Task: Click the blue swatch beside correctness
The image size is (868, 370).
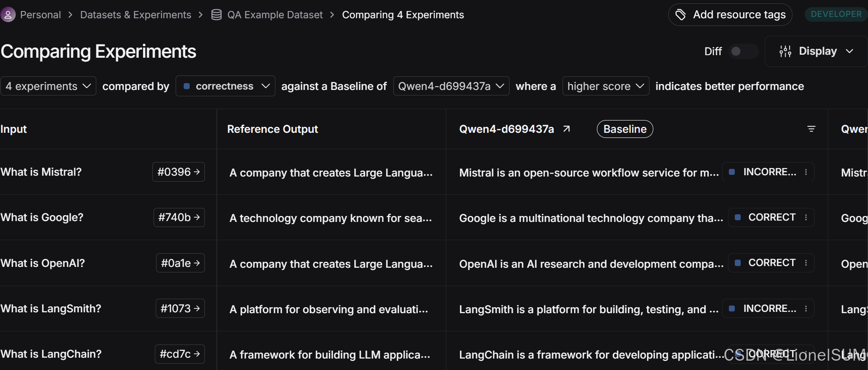Action: point(186,86)
